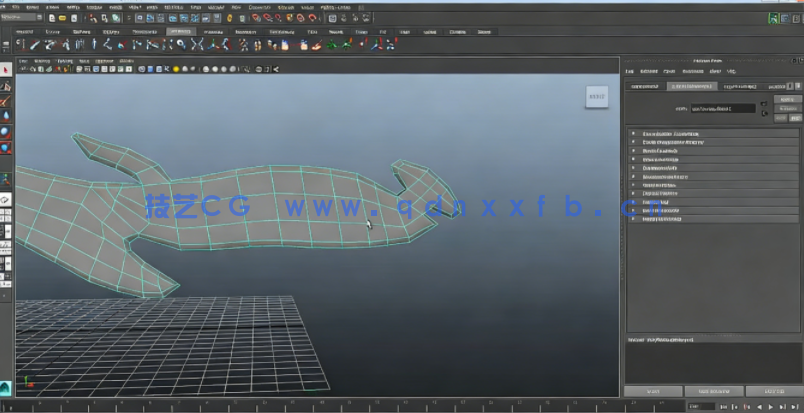Open the menu set dropdown at top left
The image size is (804, 413).
(22, 17)
